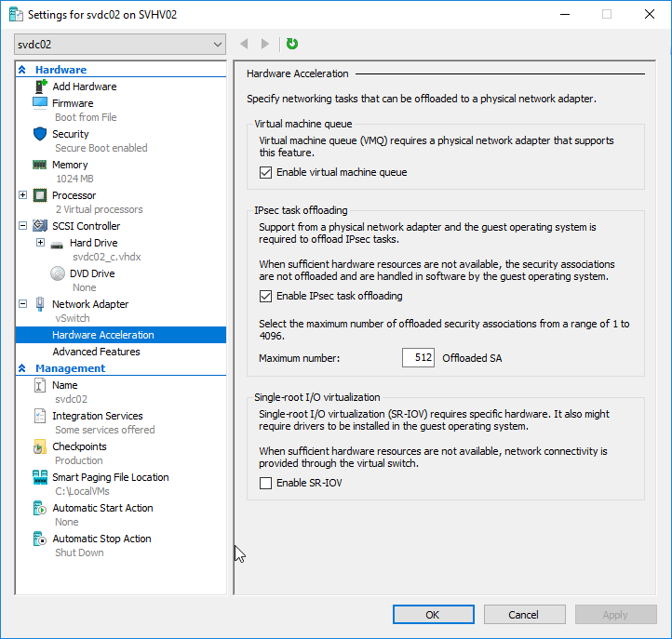Click the Network Adapter icon
The width and height of the screenshot is (672, 639).
(x=40, y=303)
